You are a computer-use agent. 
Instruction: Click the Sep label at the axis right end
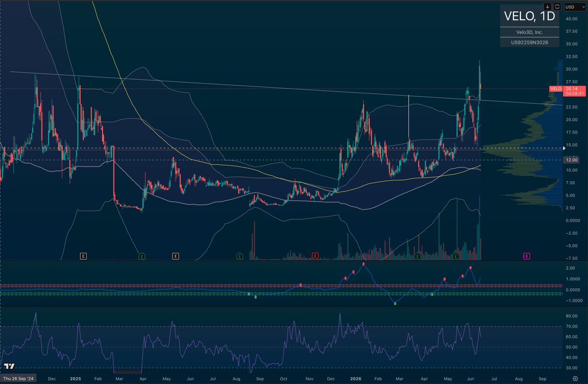coord(543,379)
